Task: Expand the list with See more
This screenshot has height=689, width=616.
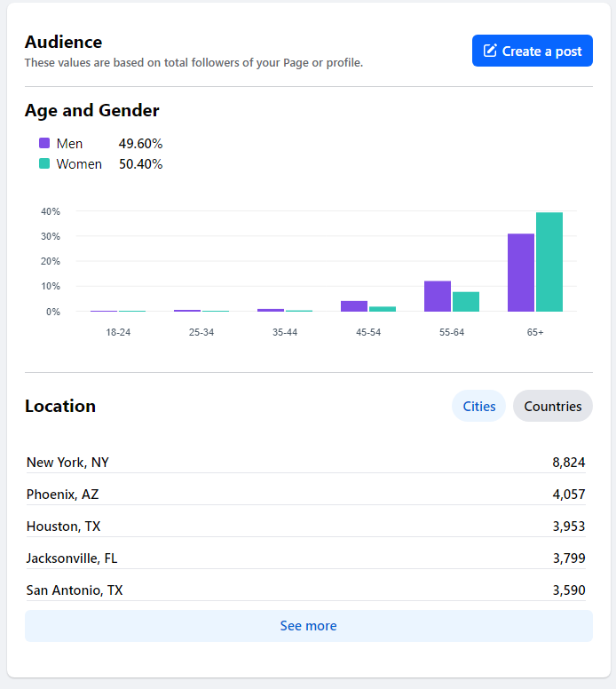Action: [x=308, y=626]
